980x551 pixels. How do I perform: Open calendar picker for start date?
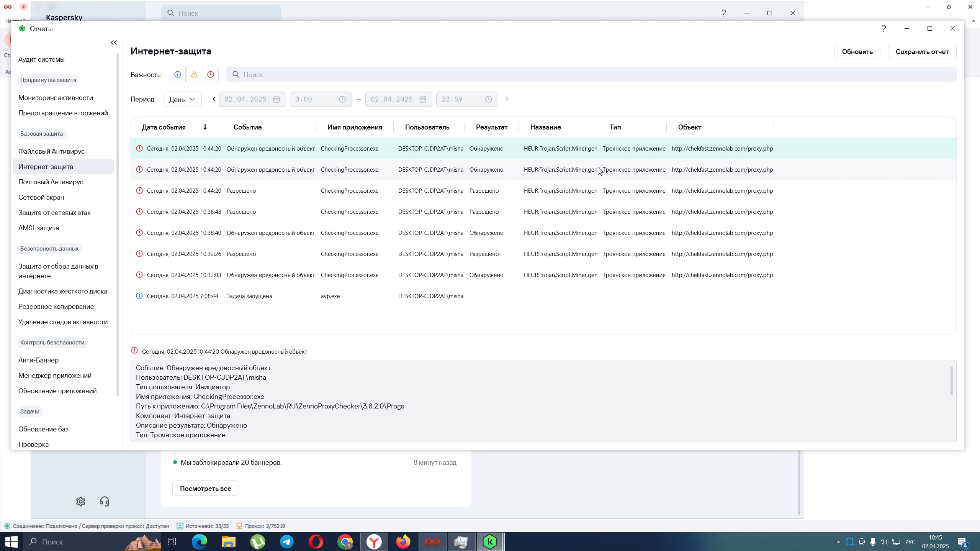276,99
